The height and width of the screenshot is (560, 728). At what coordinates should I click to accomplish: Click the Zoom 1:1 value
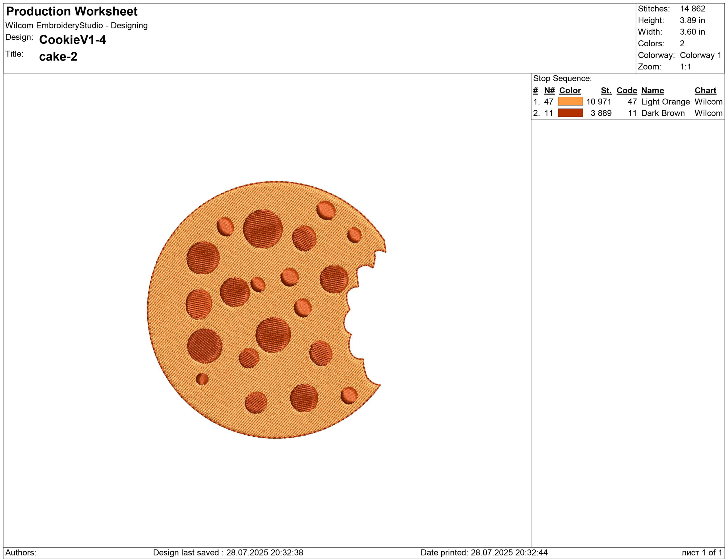click(685, 67)
